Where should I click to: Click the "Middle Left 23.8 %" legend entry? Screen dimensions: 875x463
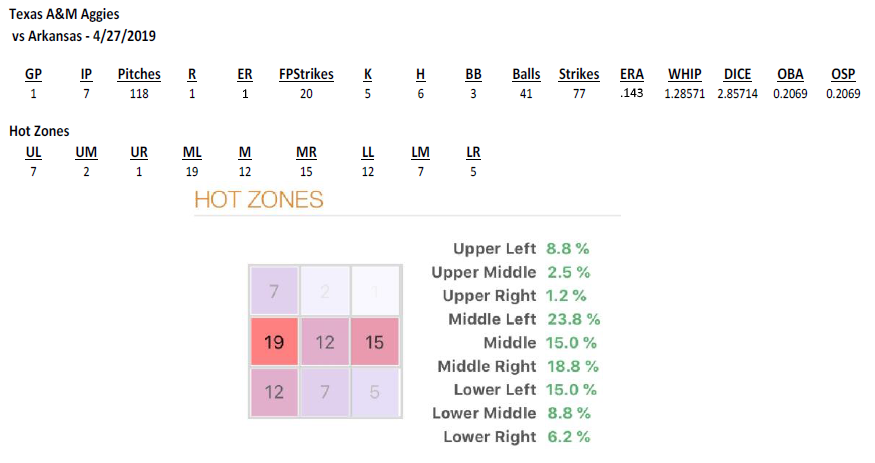524,319
